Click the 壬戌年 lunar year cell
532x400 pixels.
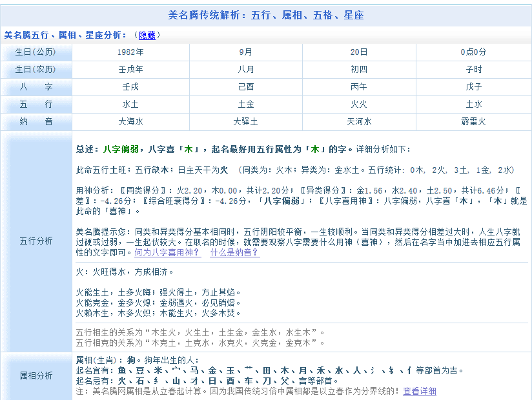click(x=130, y=70)
